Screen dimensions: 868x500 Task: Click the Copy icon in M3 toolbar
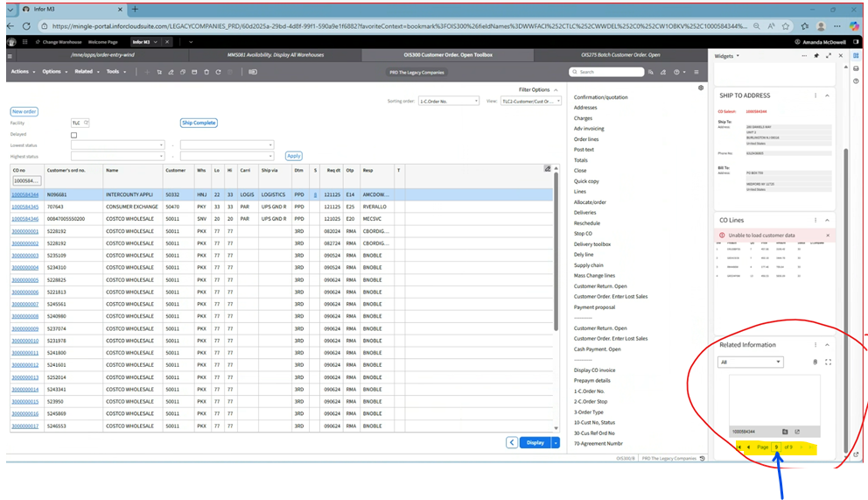click(x=183, y=72)
